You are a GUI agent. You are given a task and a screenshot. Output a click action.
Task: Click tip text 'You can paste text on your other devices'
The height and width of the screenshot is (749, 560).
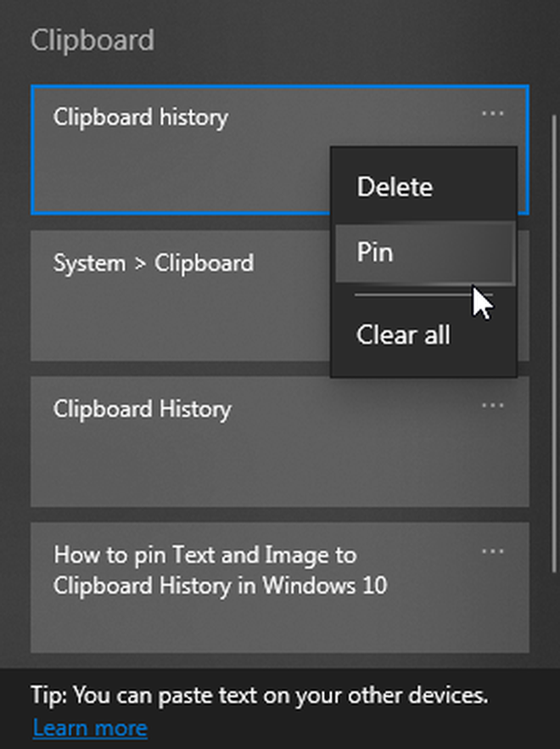click(x=280, y=695)
